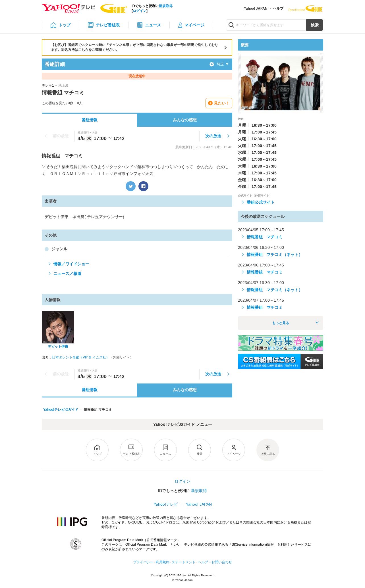
Task: Select the lower 番組情報 tab
Action: tap(89, 390)
